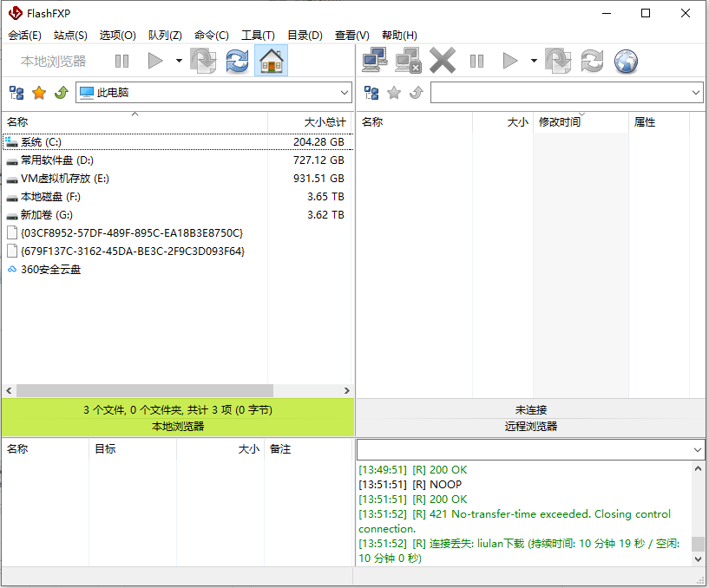Select the 新加卷 (G:) drive
709x588 pixels.
click(x=178, y=215)
